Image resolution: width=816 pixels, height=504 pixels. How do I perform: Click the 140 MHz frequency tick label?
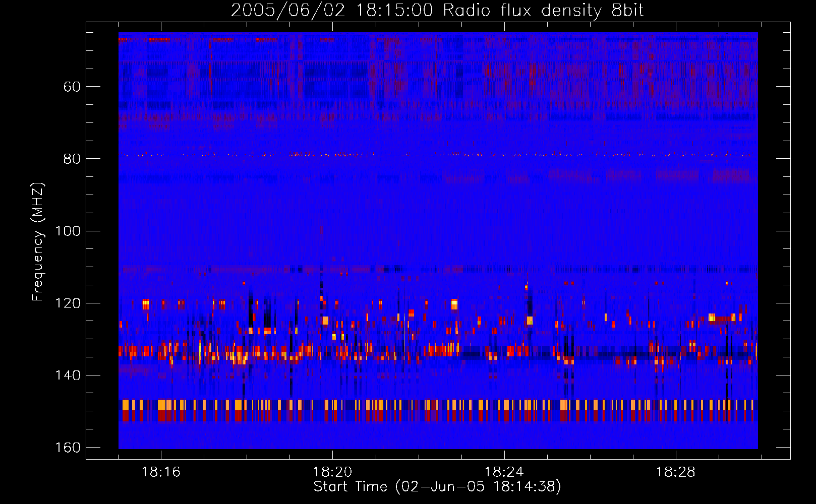[68, 375]
